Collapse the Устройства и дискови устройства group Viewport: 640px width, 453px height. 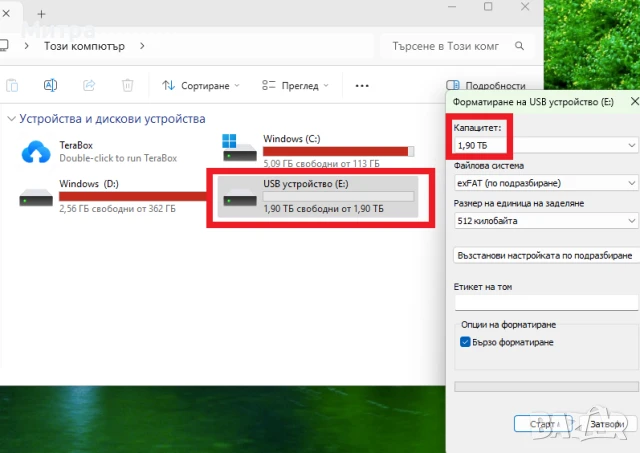click(x=11, y=118)
